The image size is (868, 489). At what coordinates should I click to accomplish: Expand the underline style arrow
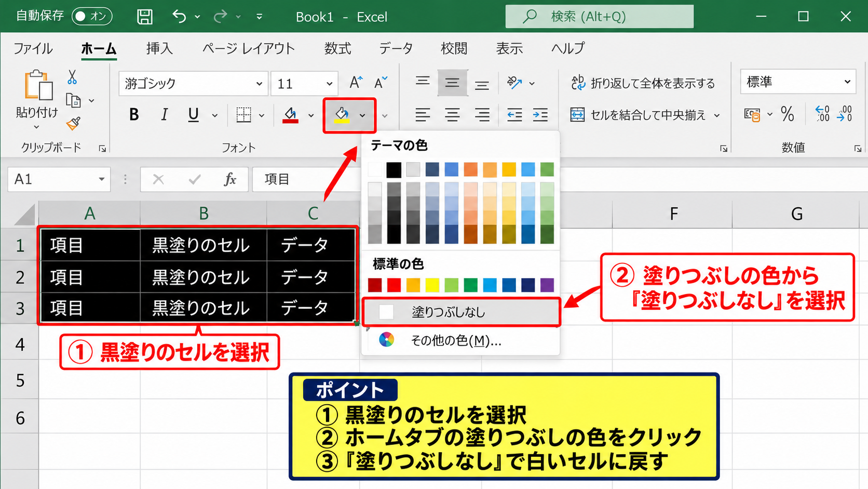pyautogui.click(x=214, y=115)
